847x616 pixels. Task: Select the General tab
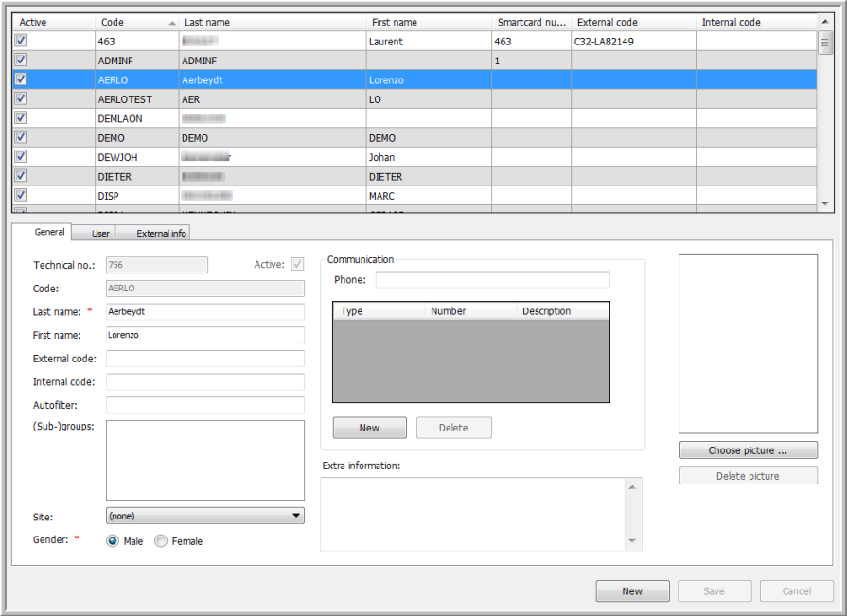pos(49,232)
